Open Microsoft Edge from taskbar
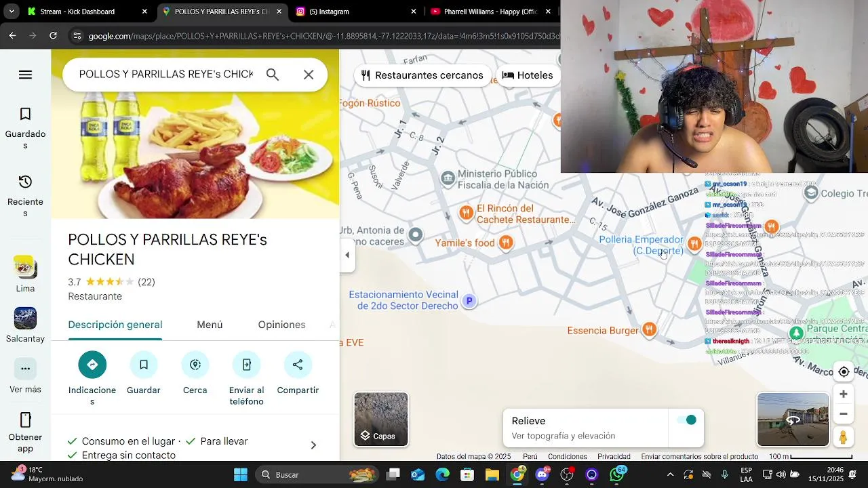 pos(442,474)
